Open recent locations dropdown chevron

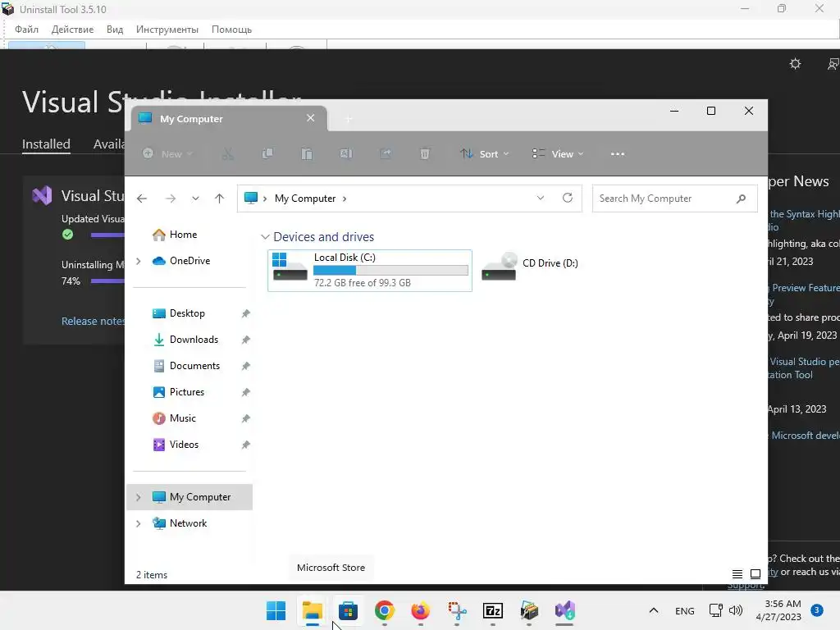195,199
